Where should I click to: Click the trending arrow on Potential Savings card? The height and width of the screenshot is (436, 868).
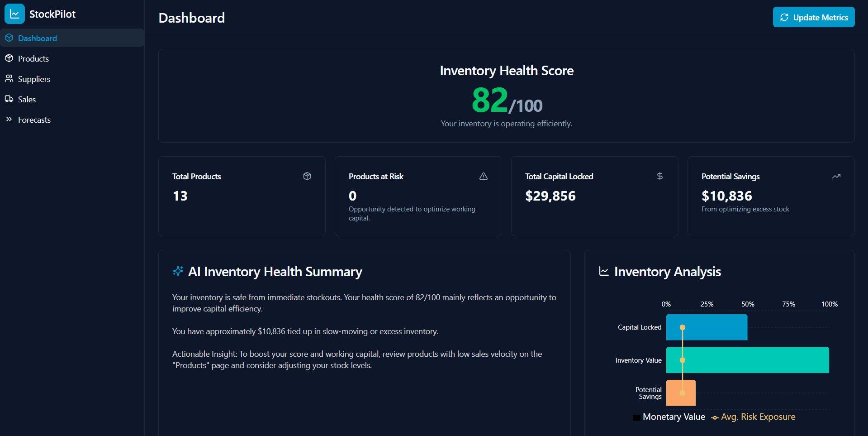[x=836, y=176]
